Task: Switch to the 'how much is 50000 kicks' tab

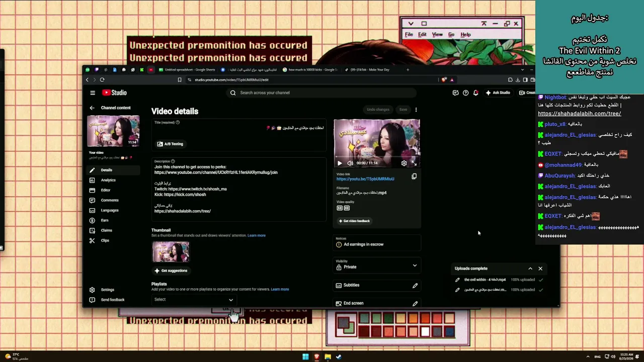Action: tap(310, 70)
